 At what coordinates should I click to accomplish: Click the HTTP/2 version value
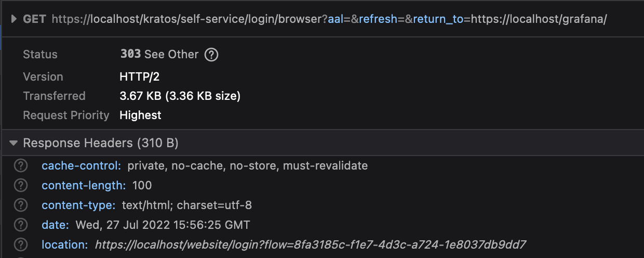140,76
